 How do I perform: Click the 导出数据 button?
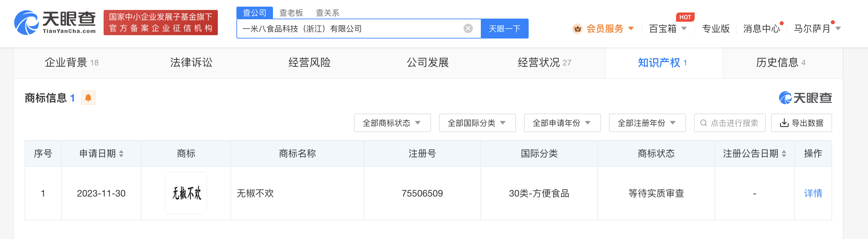point(801,123)
